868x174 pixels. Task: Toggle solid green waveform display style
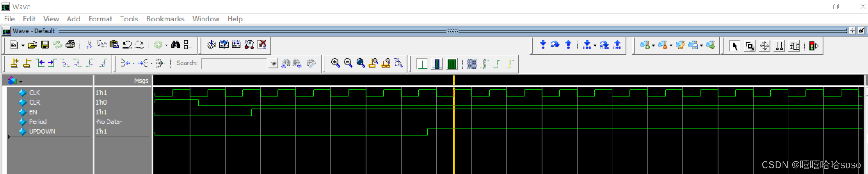click(x=452, y=64)
